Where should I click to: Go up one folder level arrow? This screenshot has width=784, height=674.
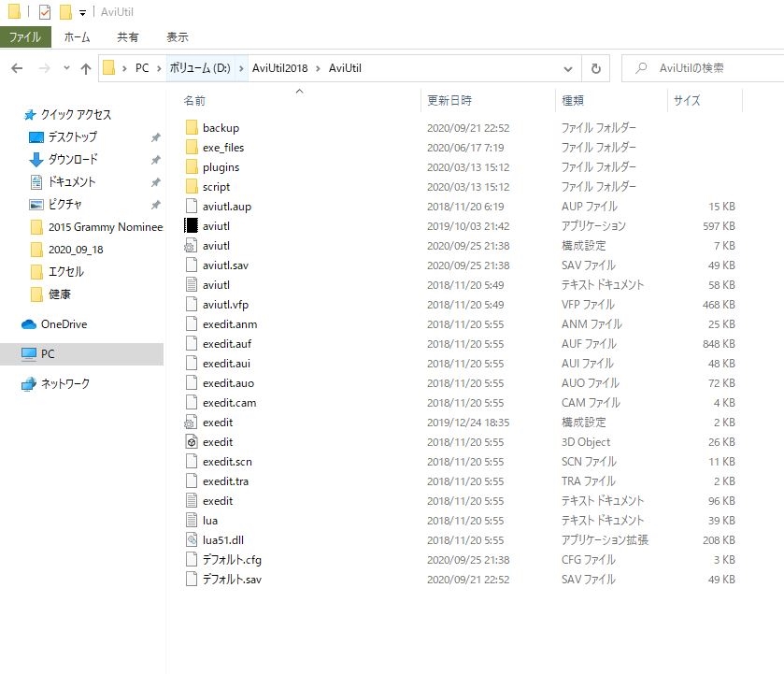coord(86,68)
